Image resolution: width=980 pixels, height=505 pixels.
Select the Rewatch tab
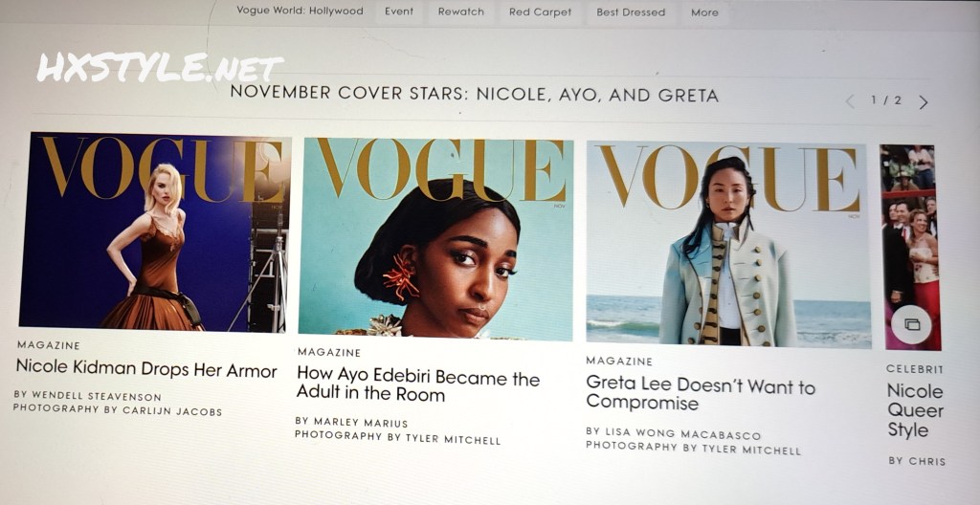click(x=461, y=11)
